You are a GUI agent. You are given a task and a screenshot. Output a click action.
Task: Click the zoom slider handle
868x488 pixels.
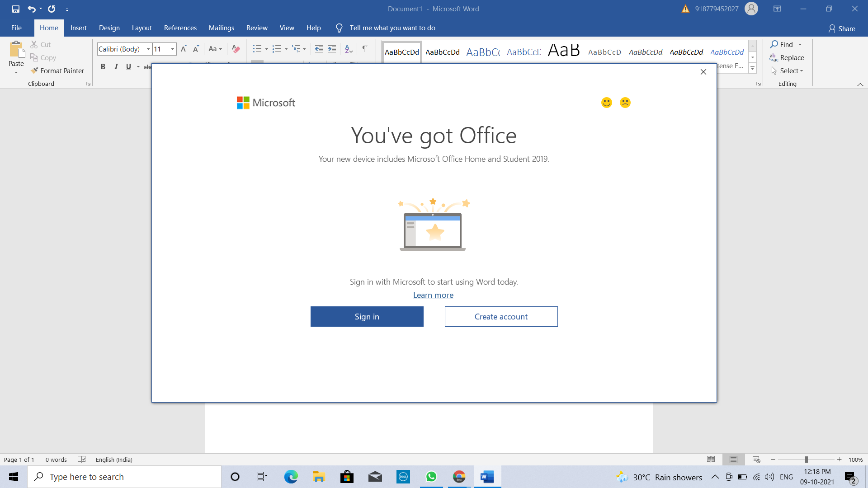coord(806,460)
